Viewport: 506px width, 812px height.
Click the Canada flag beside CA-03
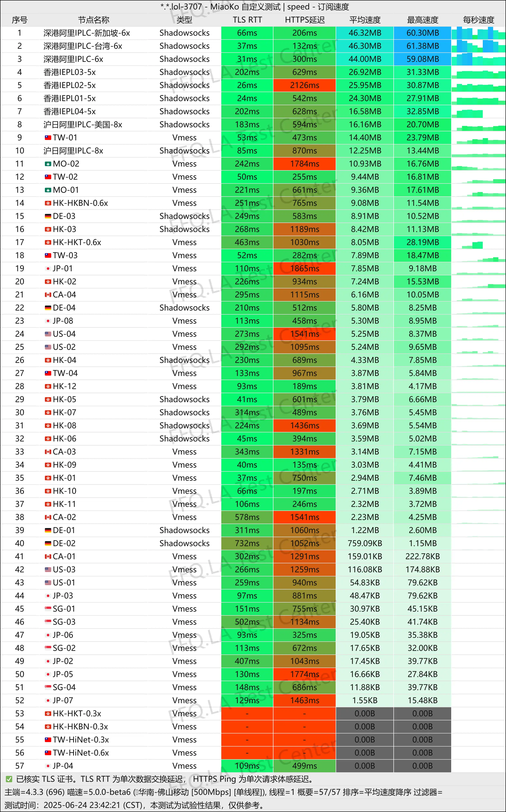click(x=48, y=452)
